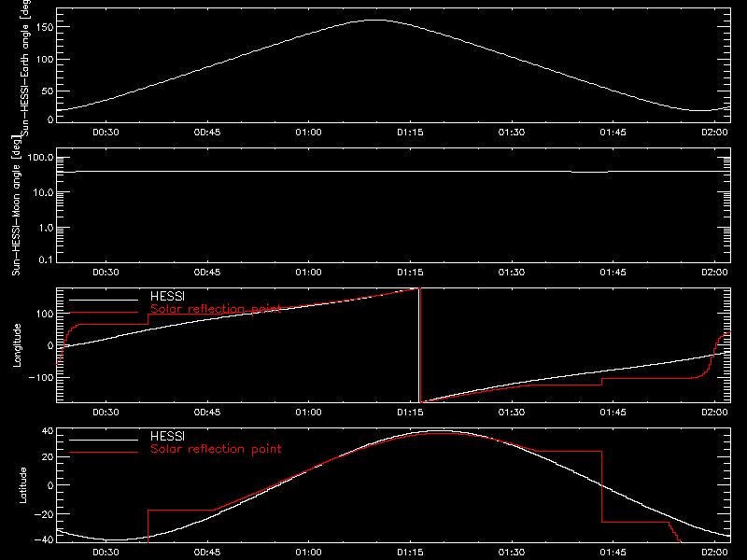This screenshot has width=747, height=560.
Task: Click the 40 tick on the Latitude plot
Action: pos(48,431)
